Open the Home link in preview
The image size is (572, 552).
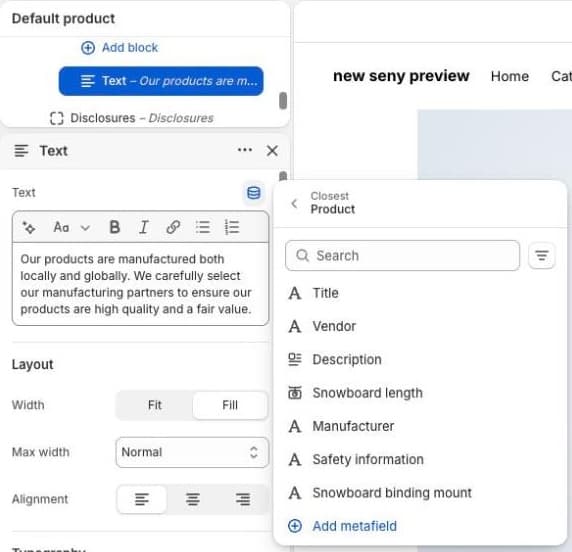click(x=510, y=76)
